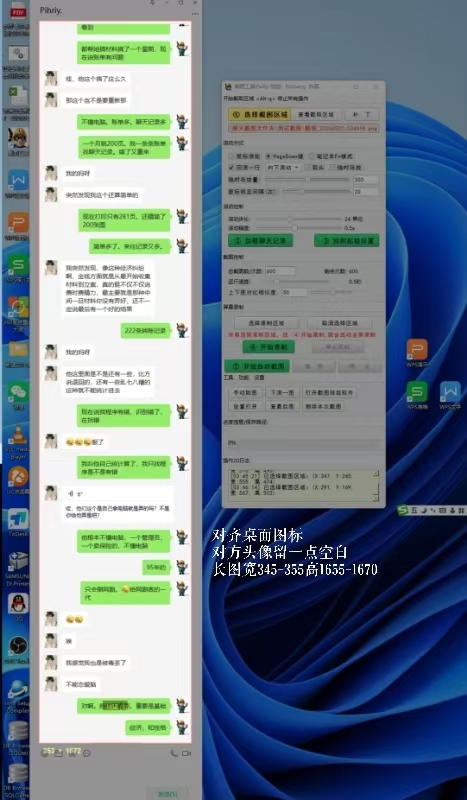The image size is (467, 800).
Task: Click the 222条转账记录 chat message
Action: 146,331
